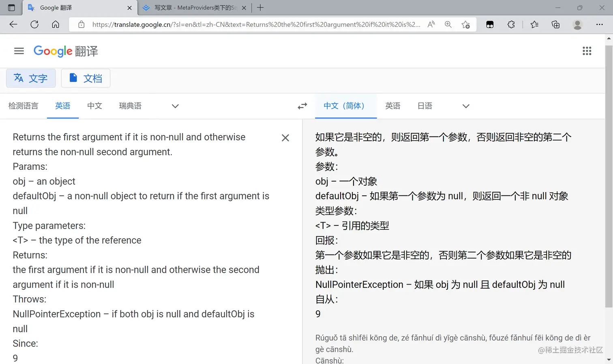This screenshot has height=364, width=613.
Task: Click translated line '类型参数:'
Action: pos(336,211)
